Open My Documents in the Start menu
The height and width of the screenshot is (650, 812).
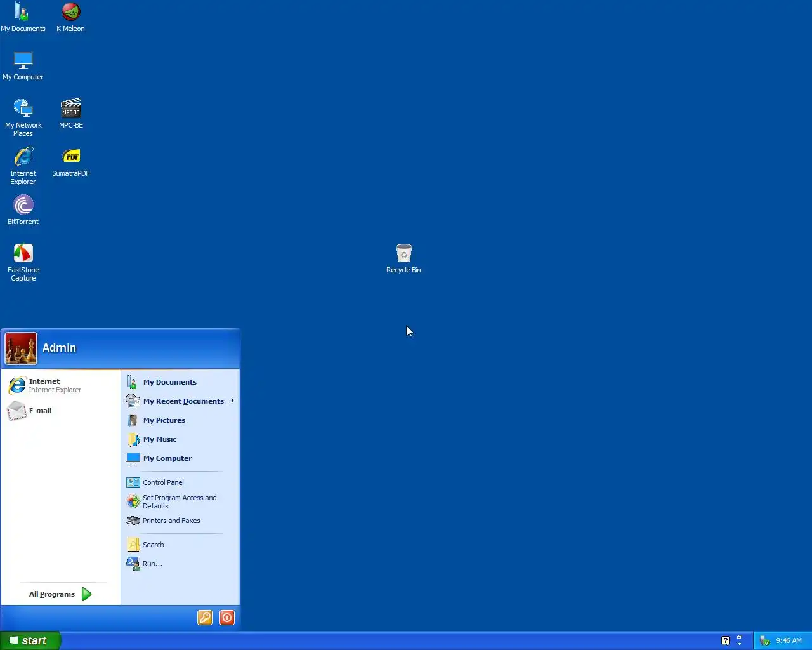point(180,382)
